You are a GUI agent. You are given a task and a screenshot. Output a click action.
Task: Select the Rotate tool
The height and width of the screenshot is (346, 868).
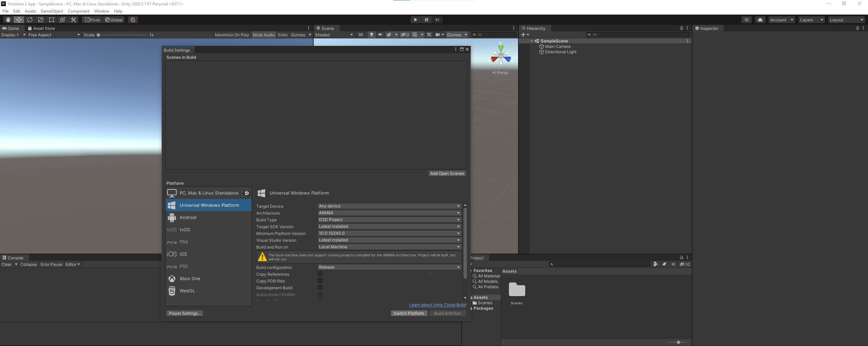coord(30,20)
